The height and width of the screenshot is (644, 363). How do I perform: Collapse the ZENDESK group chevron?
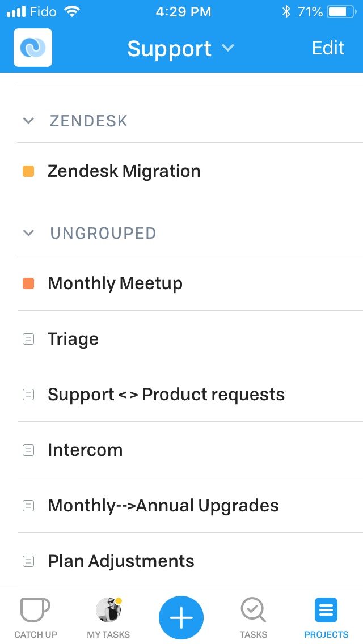click(x=28, y=121)
